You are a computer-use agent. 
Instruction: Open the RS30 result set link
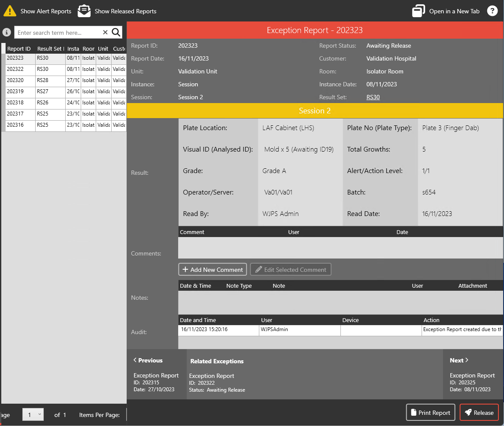coord(373,97)
